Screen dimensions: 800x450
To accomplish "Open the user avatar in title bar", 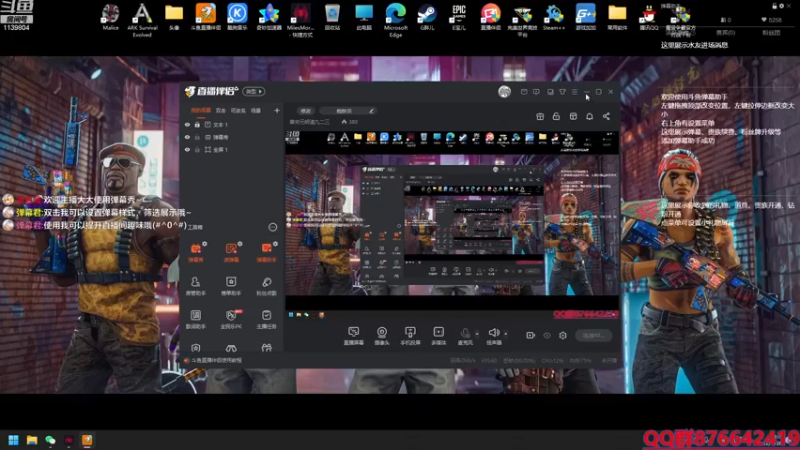I will 505,92.
